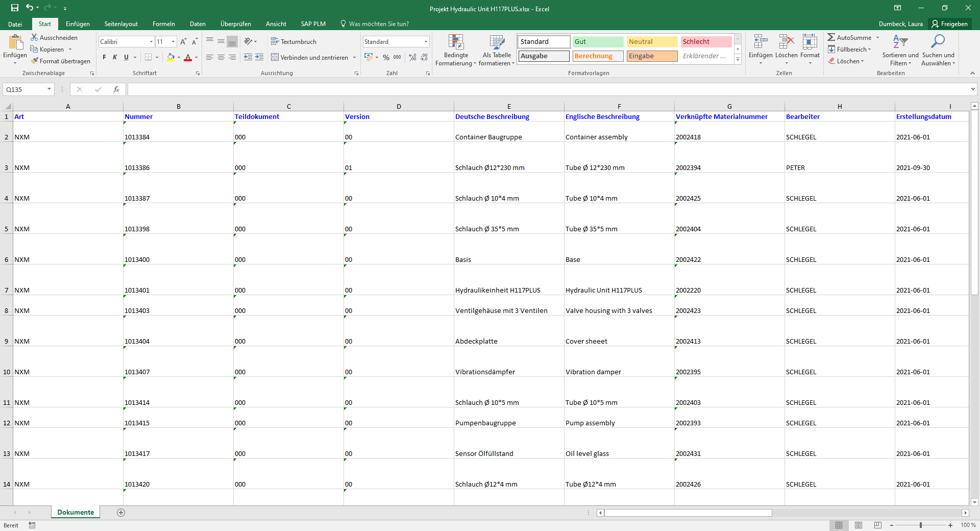This screenshot has height=531, width=980.
Task: Undo the last action
Action: [x=30, y=8]
